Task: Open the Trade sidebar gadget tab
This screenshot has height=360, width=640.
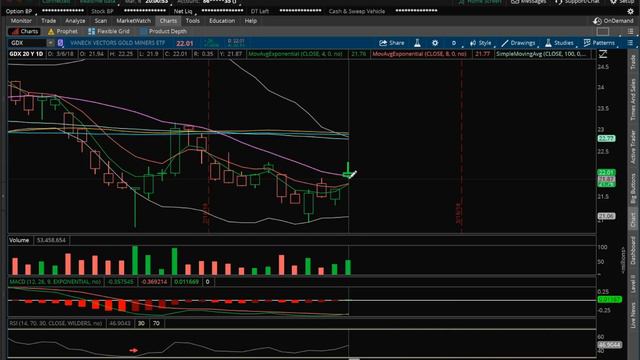Action: pyautogui.click(x=633, y=62)
